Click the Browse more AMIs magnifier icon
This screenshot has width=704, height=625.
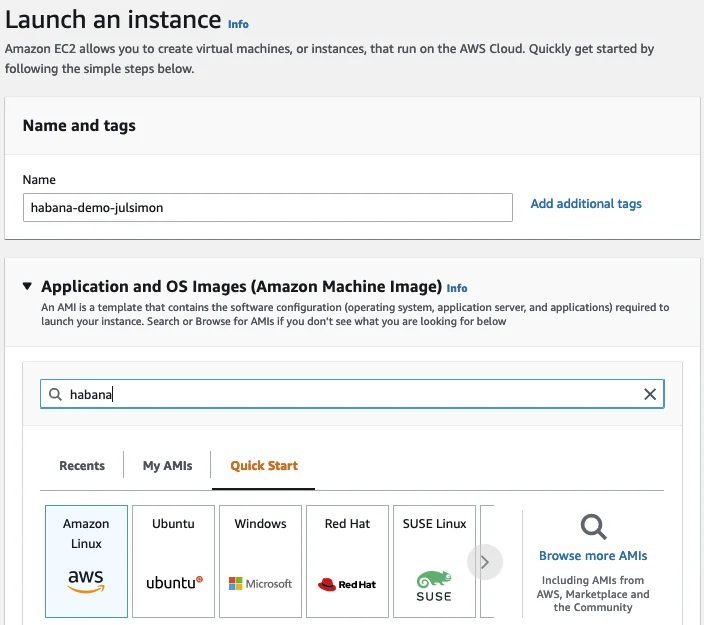click(x=593, y=526)
